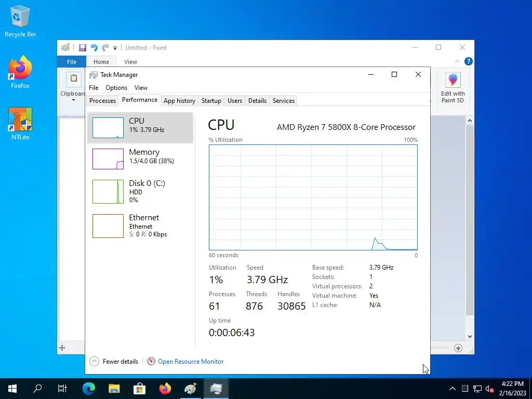
Task: Click the tray icon left of network
Action: (465, 389)
